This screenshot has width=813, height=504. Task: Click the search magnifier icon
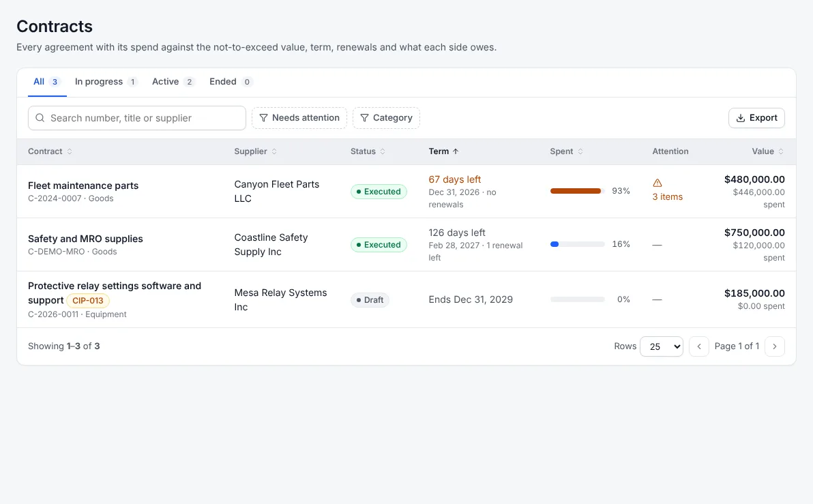(x=40, y=118)
